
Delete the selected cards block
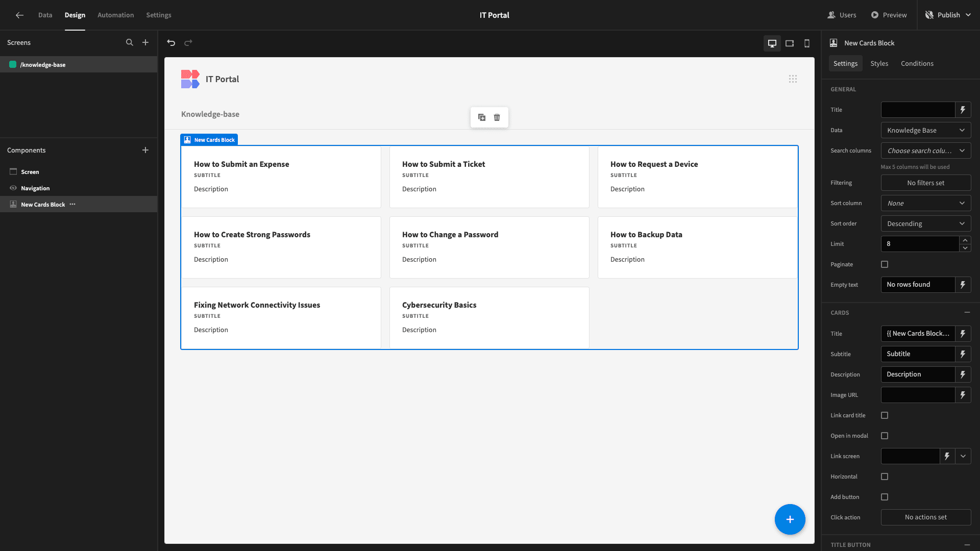point(497,117)
